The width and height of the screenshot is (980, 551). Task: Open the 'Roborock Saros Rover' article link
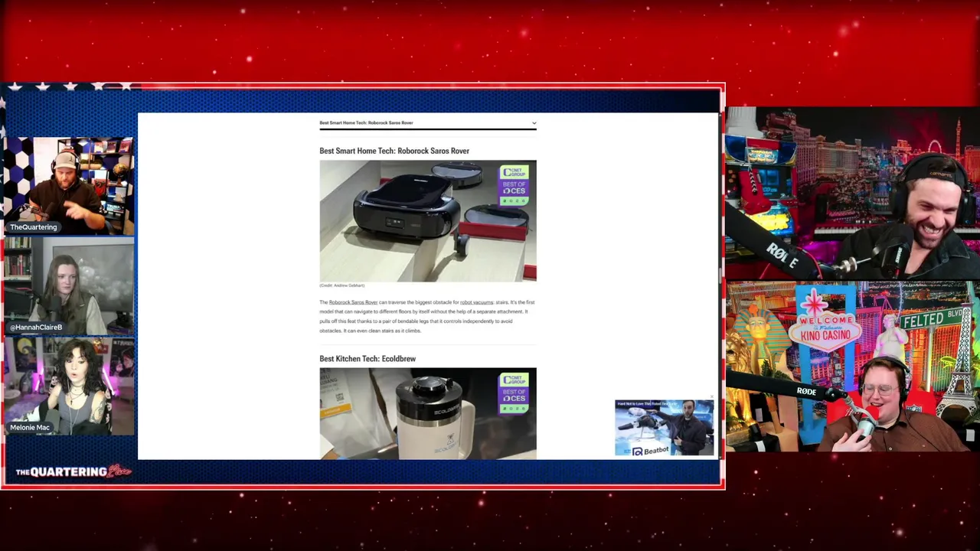(x=353, y=302)
